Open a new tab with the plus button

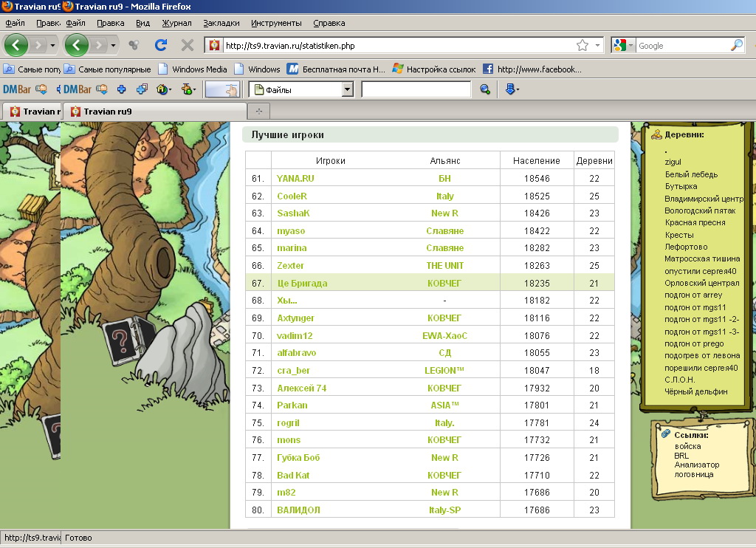[259, 112]
